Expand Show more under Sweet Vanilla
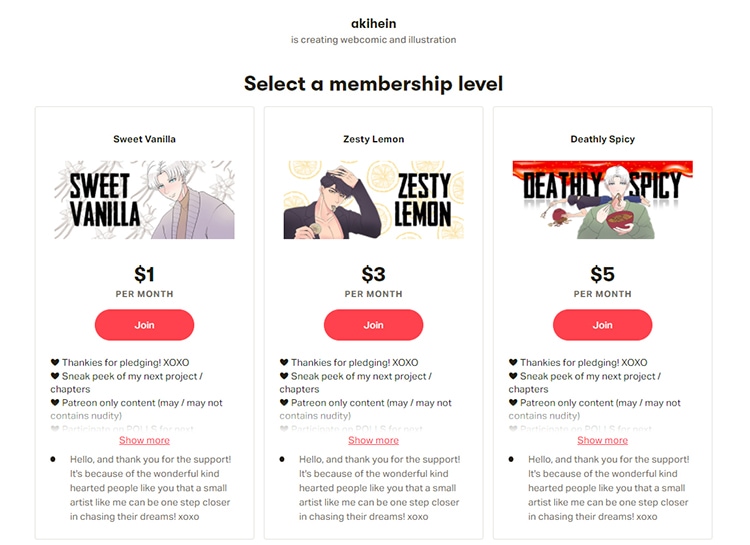The width and height of the screenshot is (750, 545). pyautogui.click(x=144, y=440)
